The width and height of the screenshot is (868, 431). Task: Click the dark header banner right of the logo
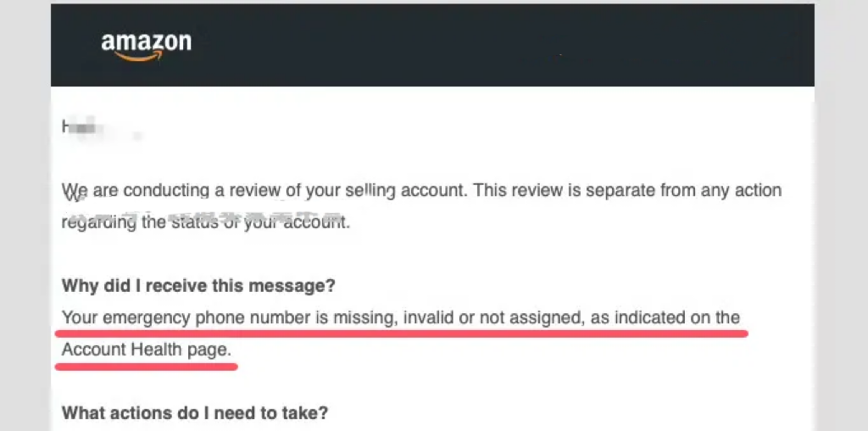click(x=509, y=45)
